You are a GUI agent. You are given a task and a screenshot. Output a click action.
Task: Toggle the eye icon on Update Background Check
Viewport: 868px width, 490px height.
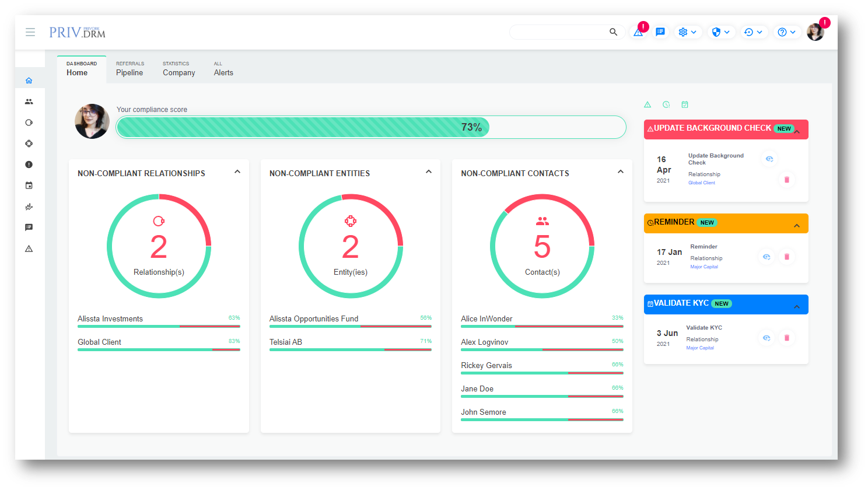769,159
